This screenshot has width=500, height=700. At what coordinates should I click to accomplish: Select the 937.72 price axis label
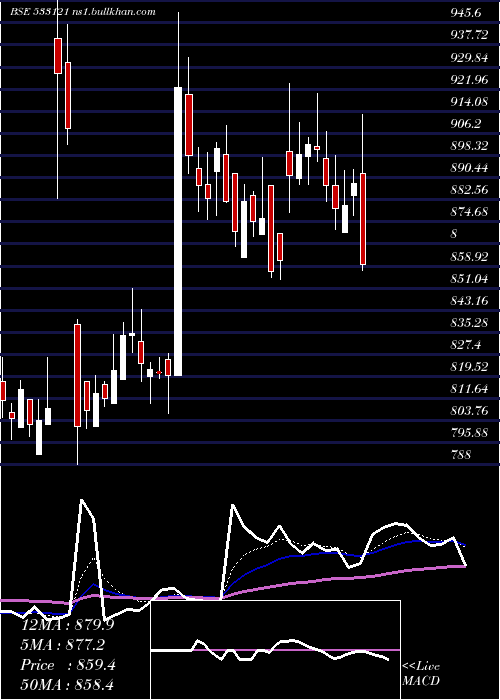tap(469, 35)
